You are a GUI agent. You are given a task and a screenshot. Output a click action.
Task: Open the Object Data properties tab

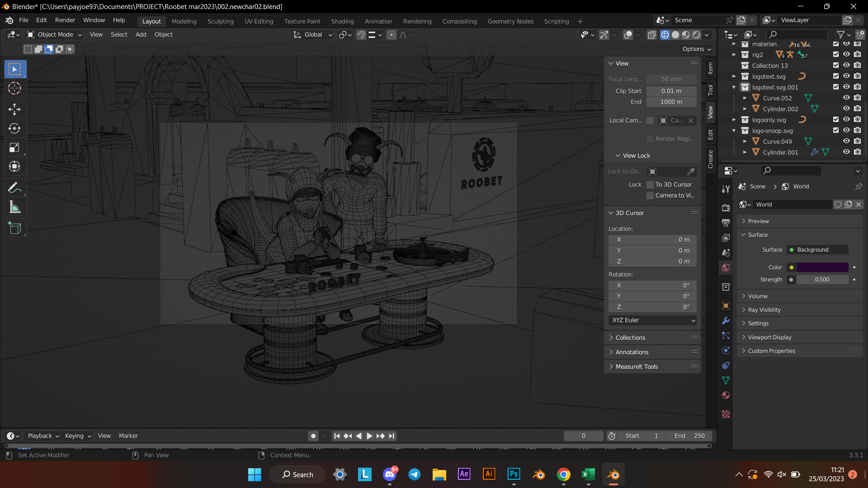pyautogui.click(x=726, y=380)
